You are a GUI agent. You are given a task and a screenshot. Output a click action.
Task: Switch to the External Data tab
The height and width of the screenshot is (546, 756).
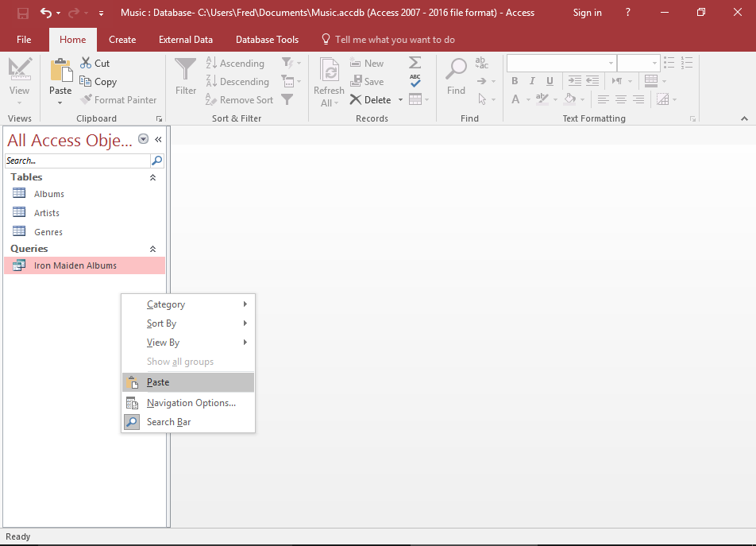186,40
